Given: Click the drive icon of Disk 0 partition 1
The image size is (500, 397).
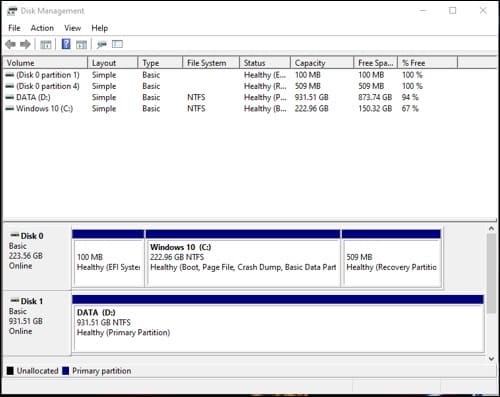Looking at the screenshot, I should (10, 75).
